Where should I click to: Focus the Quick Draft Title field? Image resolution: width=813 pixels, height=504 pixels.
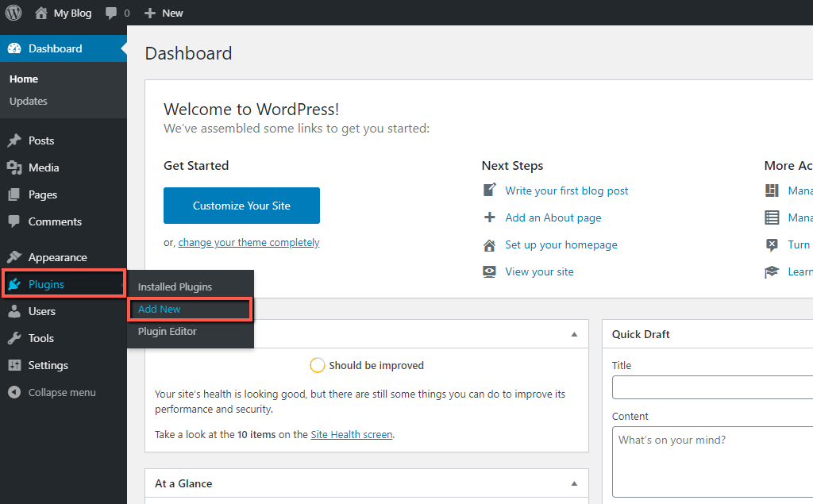(712, 387)
